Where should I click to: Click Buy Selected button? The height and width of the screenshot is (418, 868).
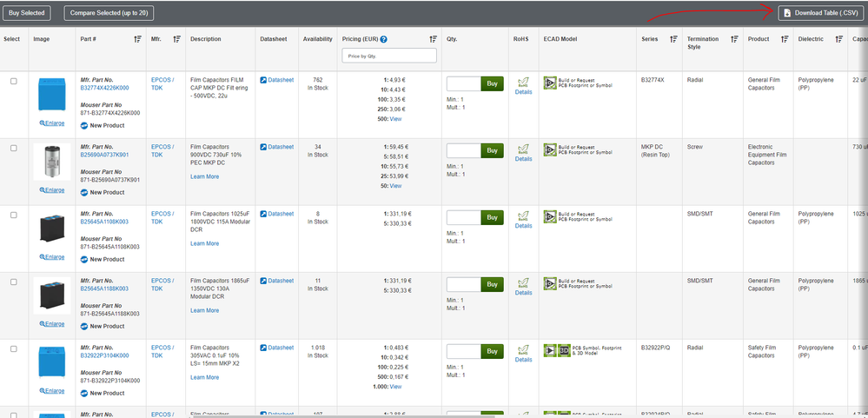pyautogui.click(x=27, y=13)
